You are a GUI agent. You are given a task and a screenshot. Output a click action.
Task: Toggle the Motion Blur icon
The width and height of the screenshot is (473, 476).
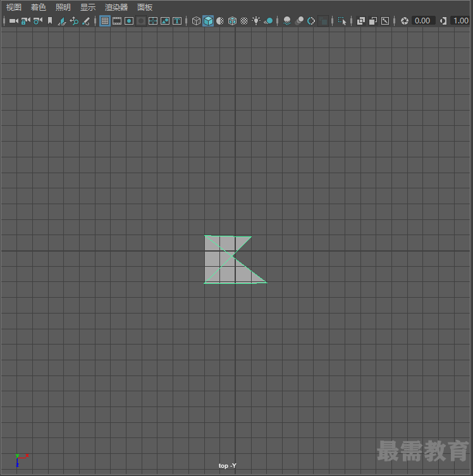pyautogui.click(x=299, y=21)
